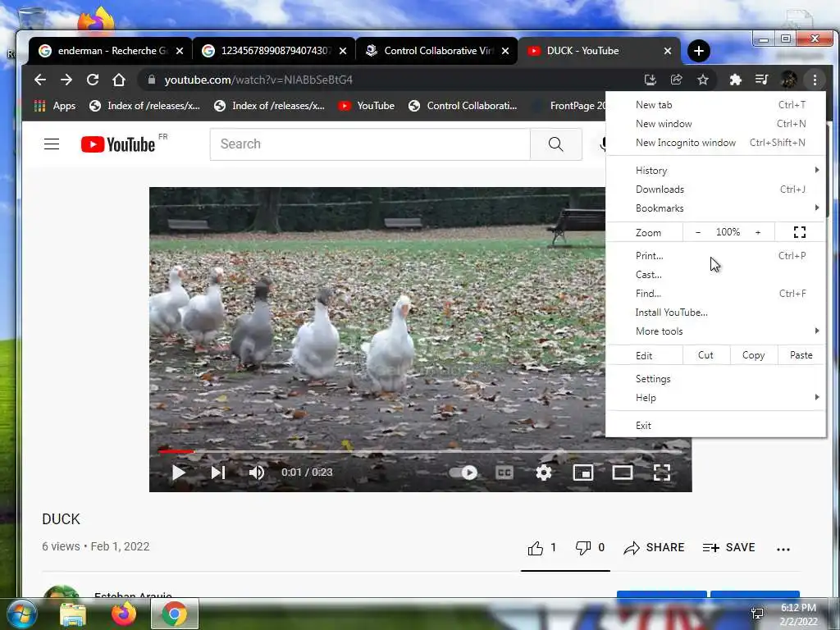
Task: Select New tab in Chrome menu
Action: [715, 105]
